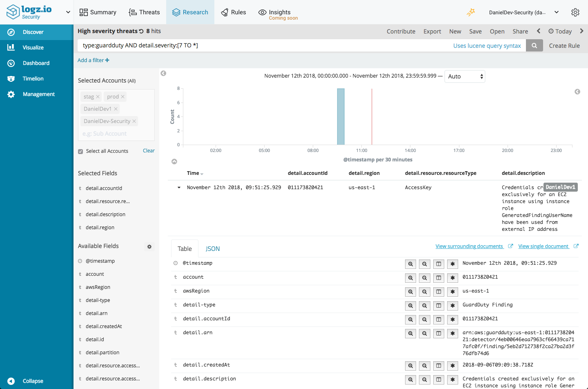Click Export in top menu
The height and width of the screenshot is (389, 588).
pos(432,31)
